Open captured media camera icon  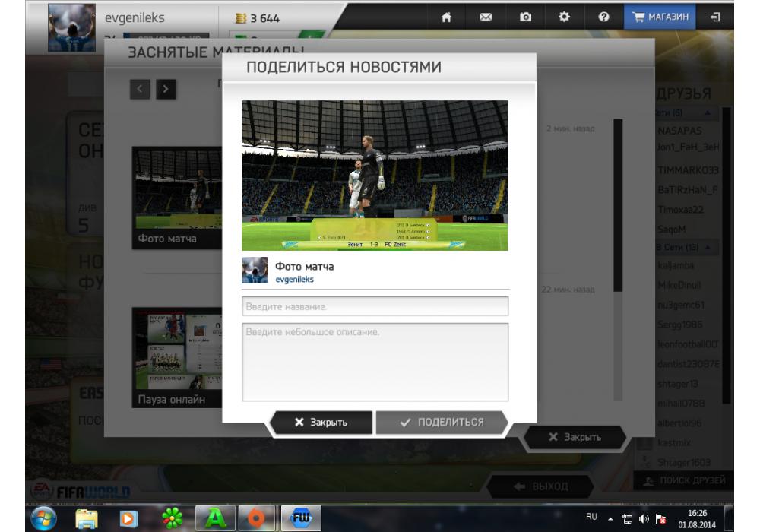pyautogui.click(x=525, y=17)
